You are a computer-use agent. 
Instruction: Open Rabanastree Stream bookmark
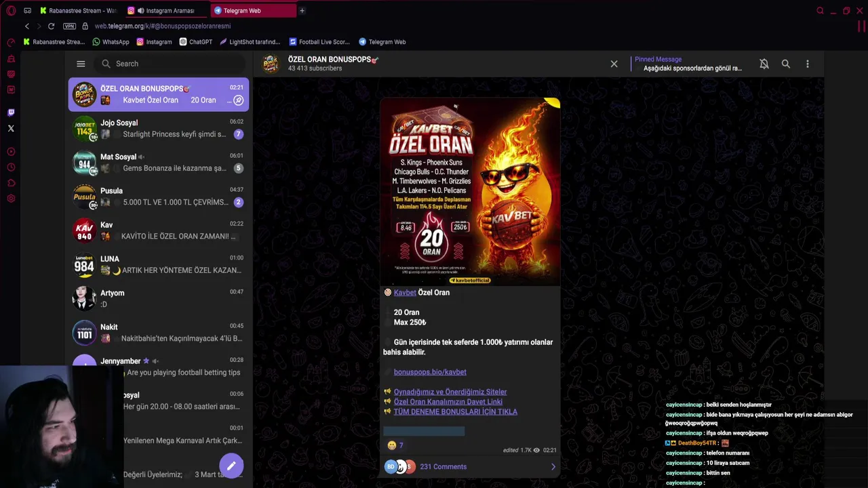point(54,42)
